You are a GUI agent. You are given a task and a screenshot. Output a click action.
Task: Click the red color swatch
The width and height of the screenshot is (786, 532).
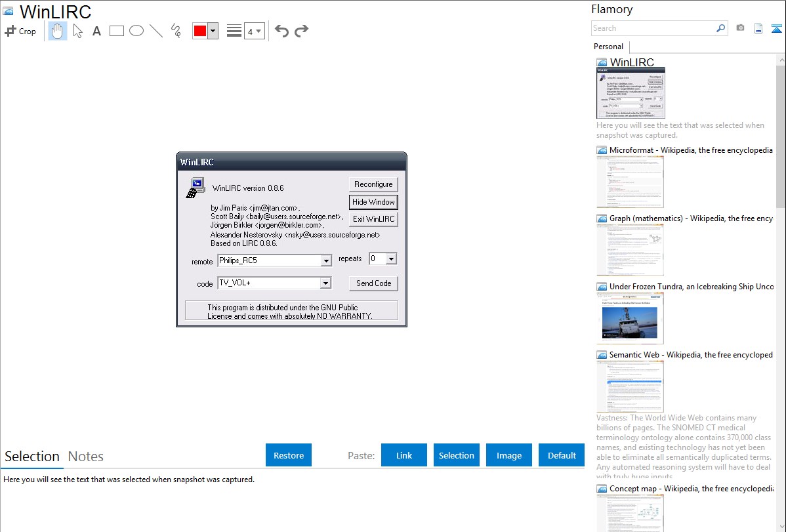click(200, 31)
